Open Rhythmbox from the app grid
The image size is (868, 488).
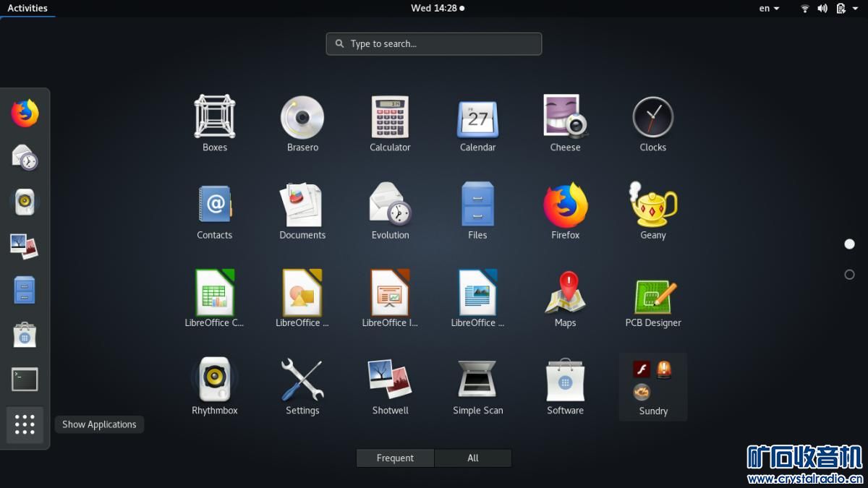215,385
